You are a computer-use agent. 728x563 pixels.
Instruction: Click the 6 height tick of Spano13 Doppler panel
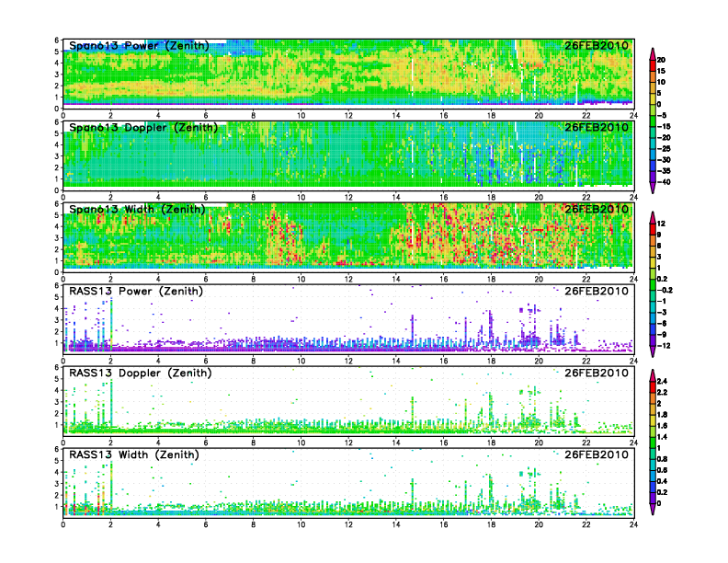click(57, 122)
